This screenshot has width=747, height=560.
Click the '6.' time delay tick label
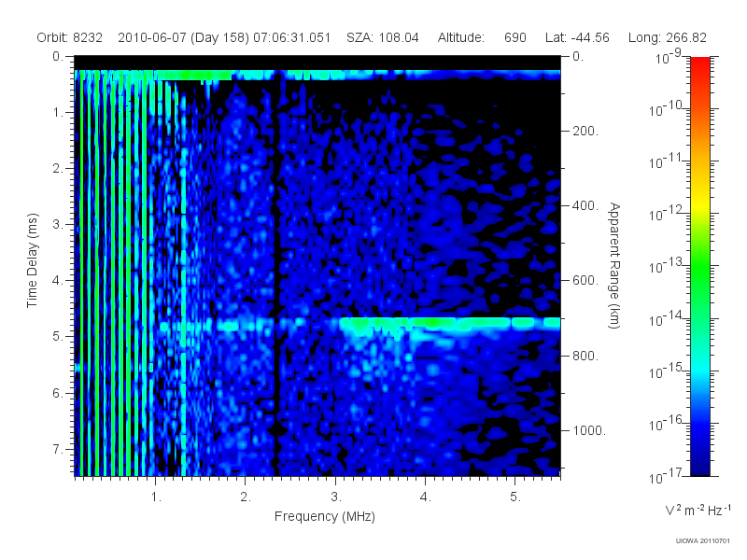coord(58,393)
